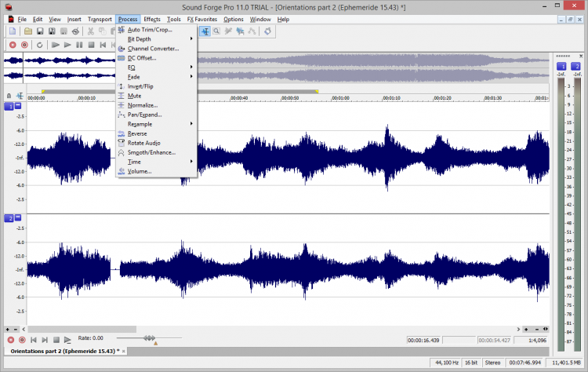Click the Stop button in top transport bar
This screenshot has width=588, height=372.
(x=92, y=45)
